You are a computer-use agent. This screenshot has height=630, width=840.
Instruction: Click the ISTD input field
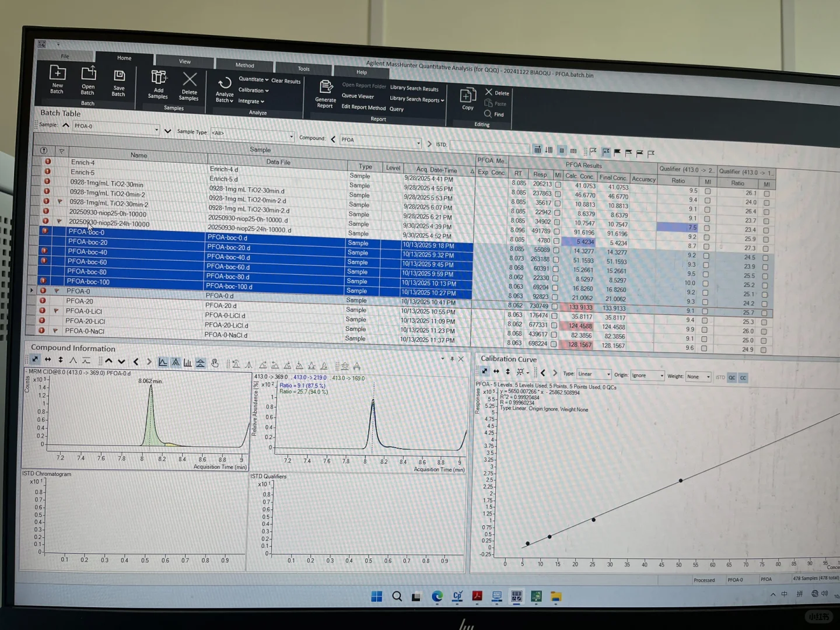tap(490, 146)
